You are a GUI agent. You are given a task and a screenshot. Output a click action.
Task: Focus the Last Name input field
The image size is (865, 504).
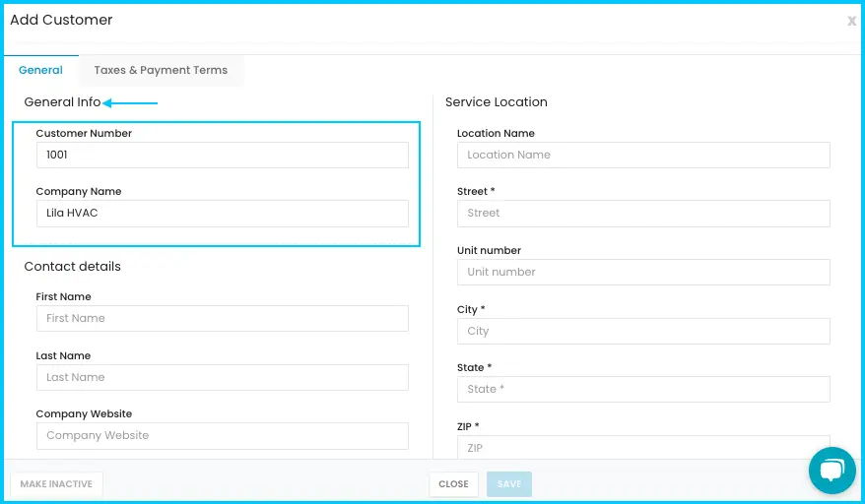223,377
